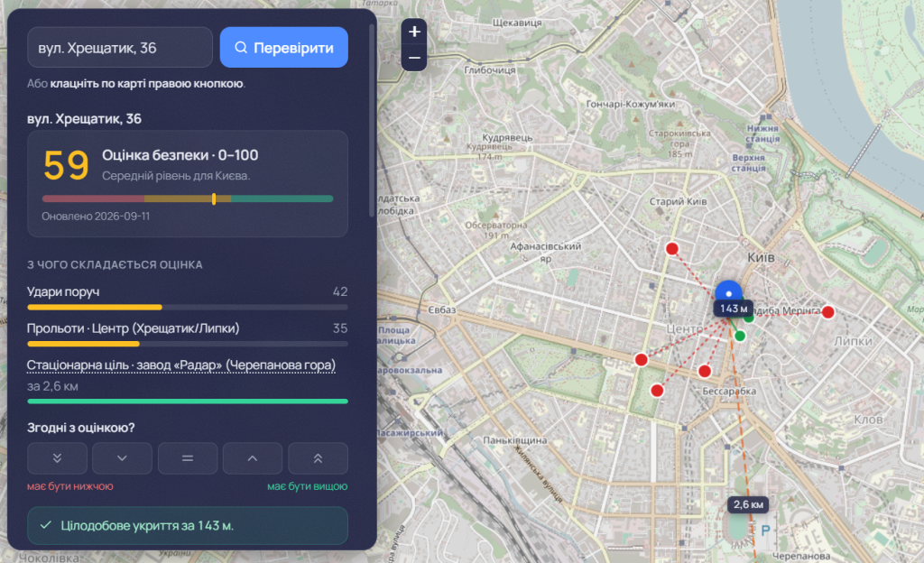The image size is (924, 563).
Task: Vote score should be much higher (double chevron up)
Action: coord(318,458)
